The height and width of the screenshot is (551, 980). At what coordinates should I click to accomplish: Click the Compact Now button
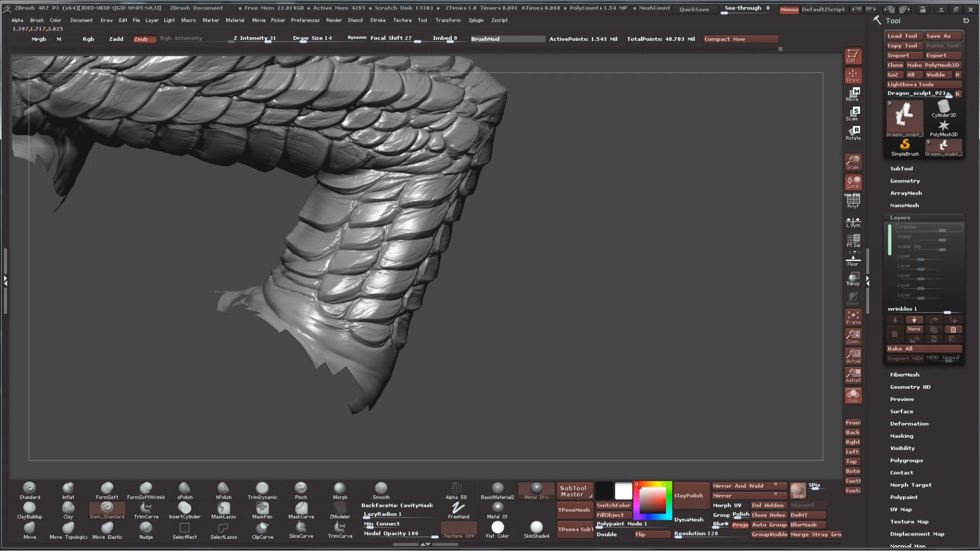[x=741, y=39]
